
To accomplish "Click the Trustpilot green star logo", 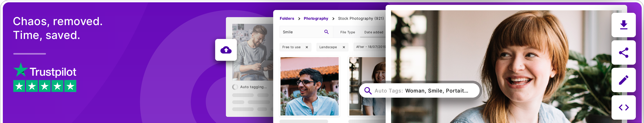I will [20, 70].
